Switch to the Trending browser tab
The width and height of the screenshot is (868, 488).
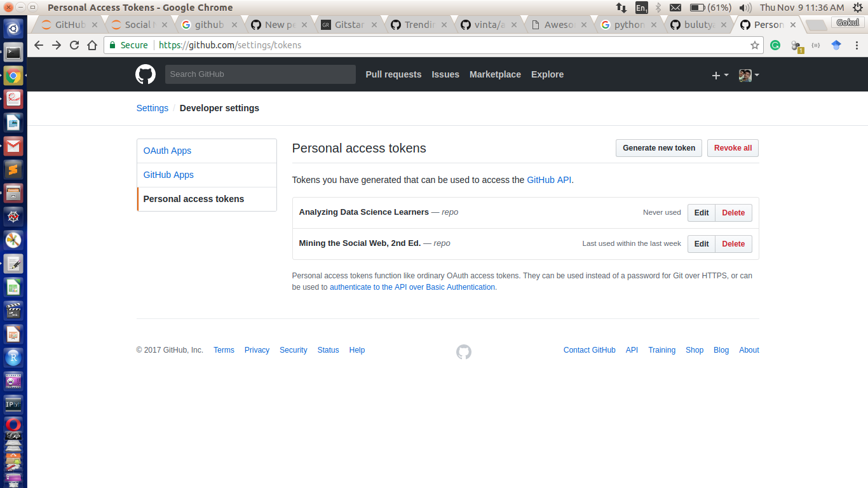[x=418, y=25]
